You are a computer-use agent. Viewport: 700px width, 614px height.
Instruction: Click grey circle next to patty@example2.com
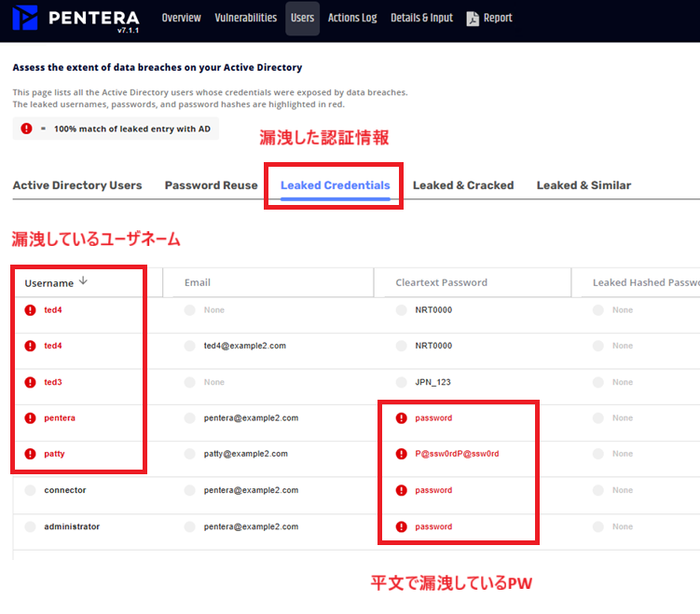tap(190, 455)
